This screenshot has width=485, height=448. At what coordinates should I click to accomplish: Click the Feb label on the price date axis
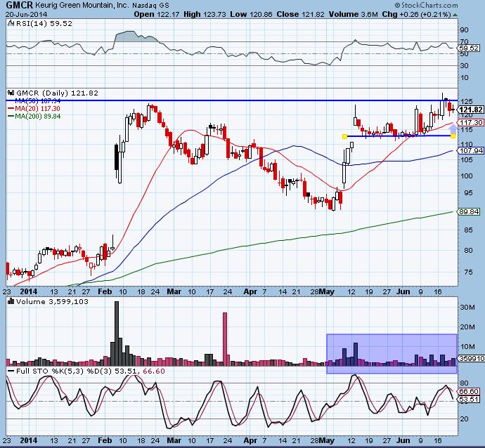pyautogui.click(x=105, y=291)
